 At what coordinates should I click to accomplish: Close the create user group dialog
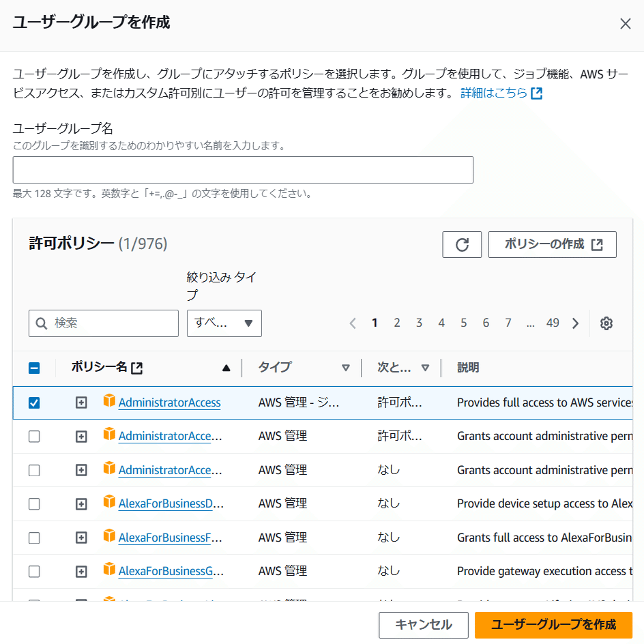(625, 24)
